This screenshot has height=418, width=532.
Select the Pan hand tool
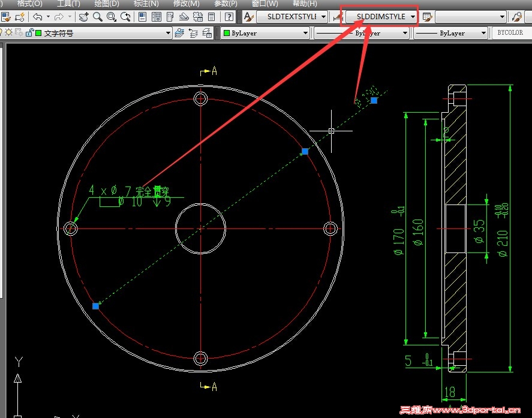(84, 17)
